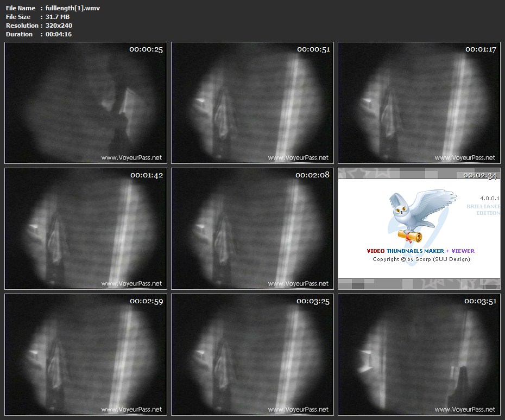
Task: Click the 4.0.0.1 version number
Action: point(489,199)
